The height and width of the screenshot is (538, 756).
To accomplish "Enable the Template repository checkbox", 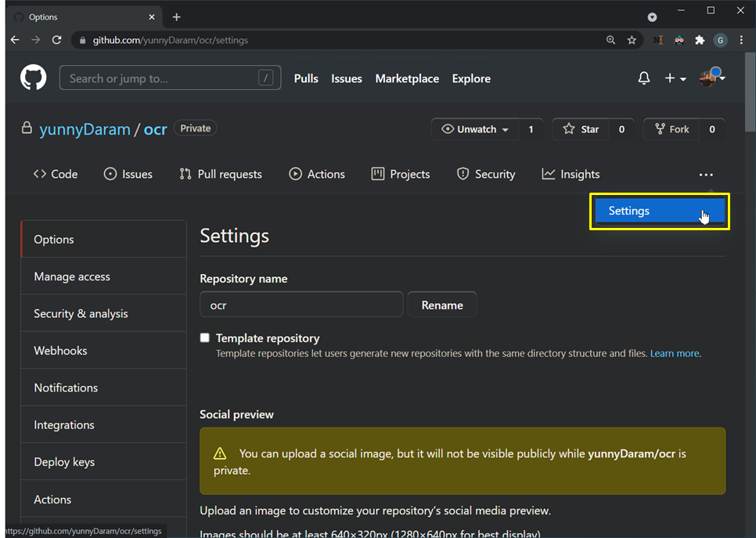I will (205, 338).
